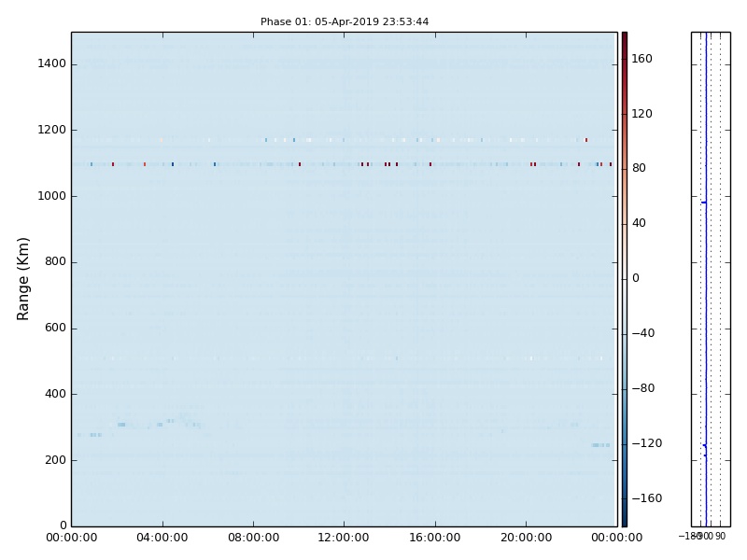The width and height of the screenshot is (747, 560).
Task: Click the white midpoint of the colorbar
Action: pos(625,279)
